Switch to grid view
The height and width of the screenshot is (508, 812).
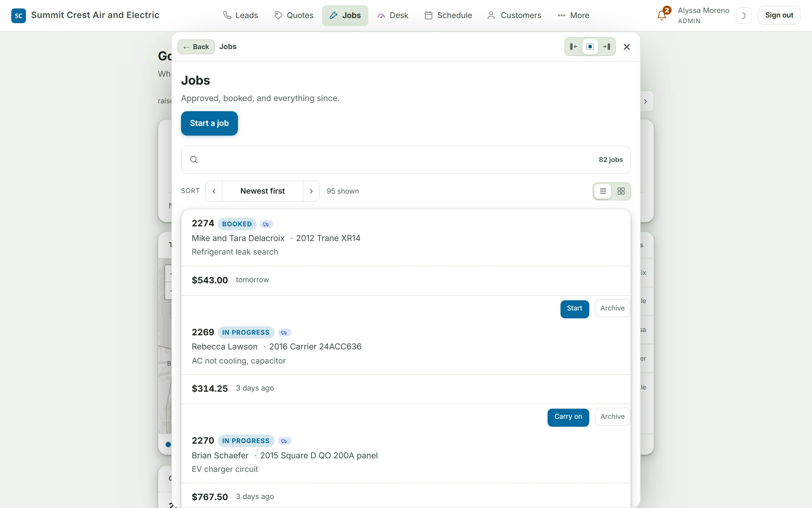tap(621, 191)
